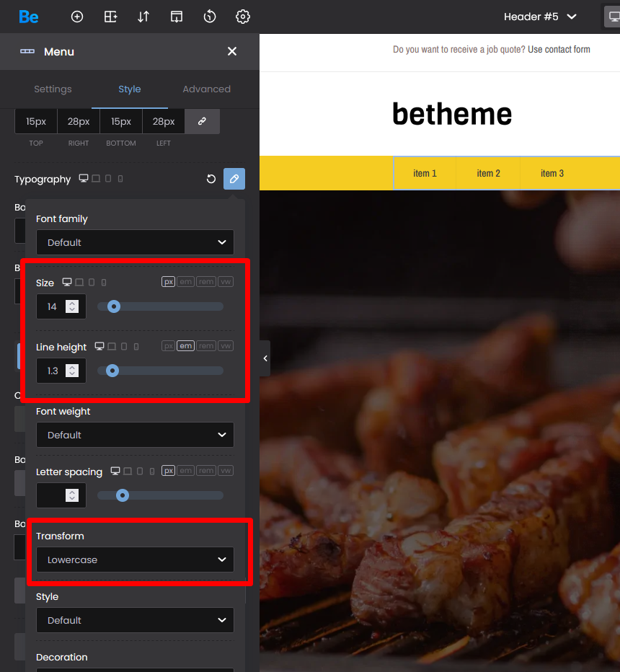The width and height of the screenshot is (620, 672).
Task: Select tablet device icon for Line height
Action: point(124,346)
